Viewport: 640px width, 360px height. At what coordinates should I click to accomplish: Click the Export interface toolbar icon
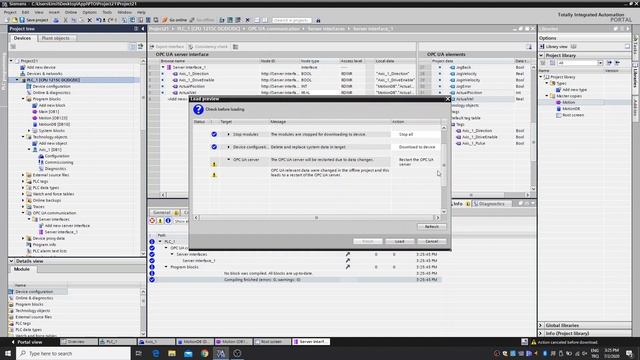pos(167,47)
